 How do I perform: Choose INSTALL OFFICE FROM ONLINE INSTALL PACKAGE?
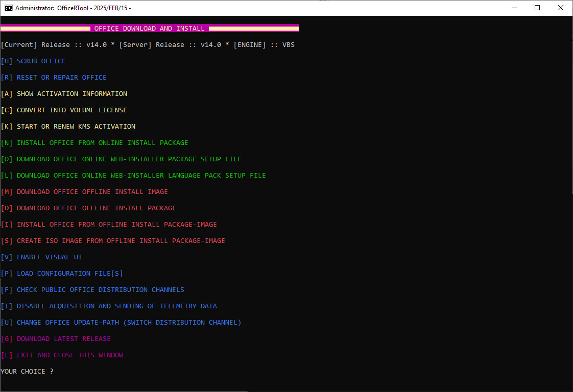(x=102, y=143)
